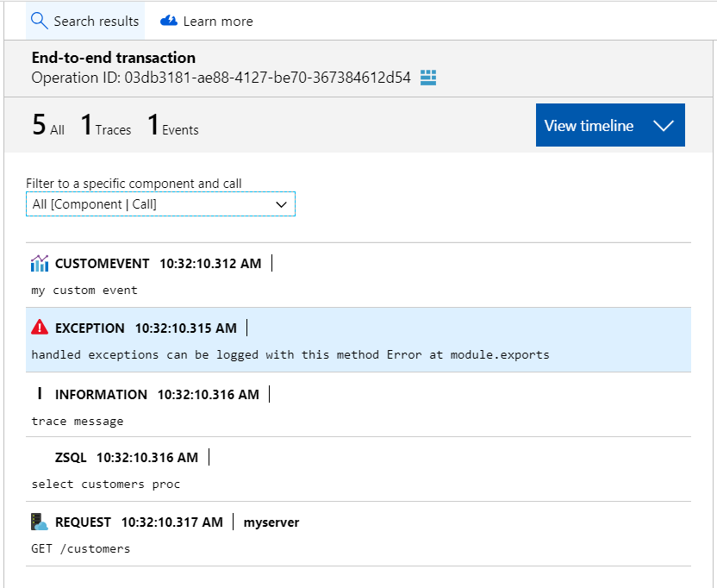Click the Search results magnifier icon
717x588 pixels.
(38, 20)
